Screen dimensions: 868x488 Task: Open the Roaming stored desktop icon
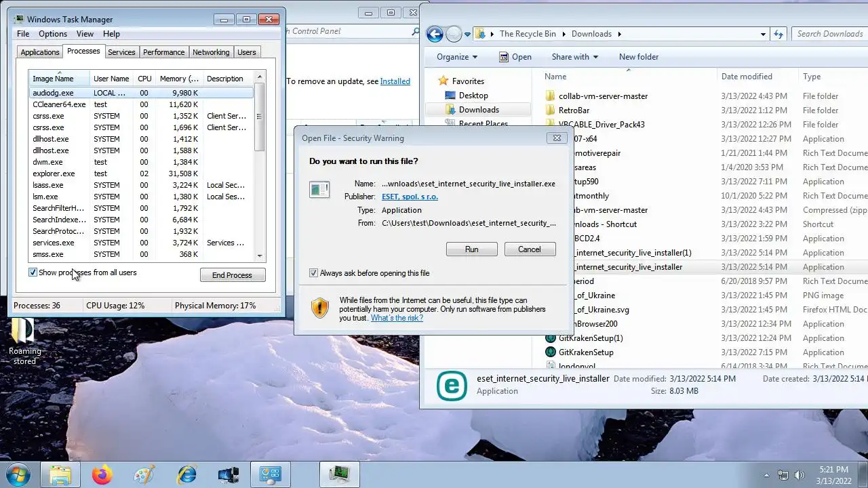(24, 342)
